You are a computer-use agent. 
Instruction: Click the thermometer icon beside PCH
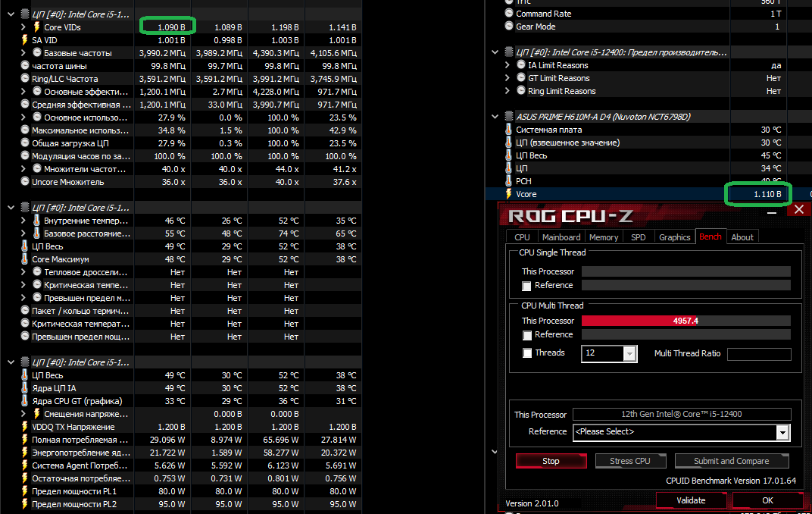click(x=508, y=181)
